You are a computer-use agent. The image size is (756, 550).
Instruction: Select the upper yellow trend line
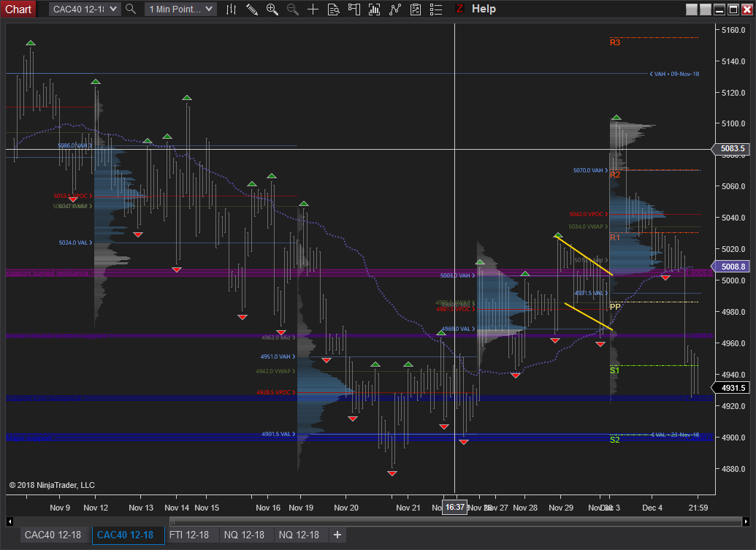point(584,256)
